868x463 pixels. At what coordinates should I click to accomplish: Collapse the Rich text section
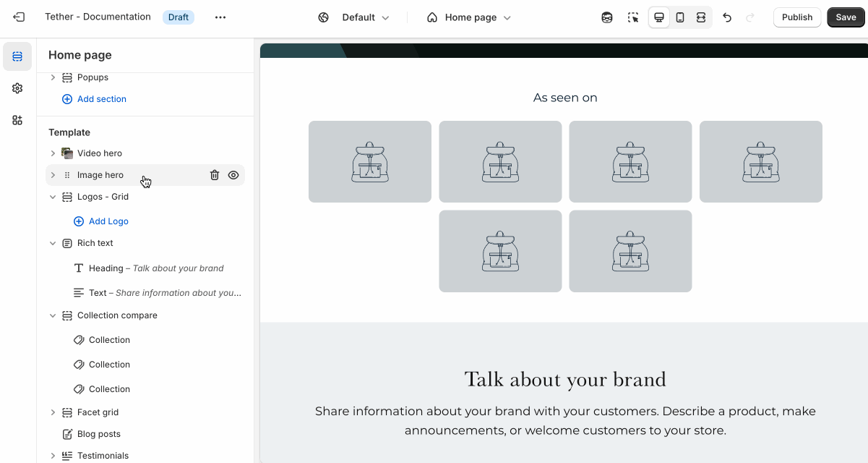pos(53,243)
